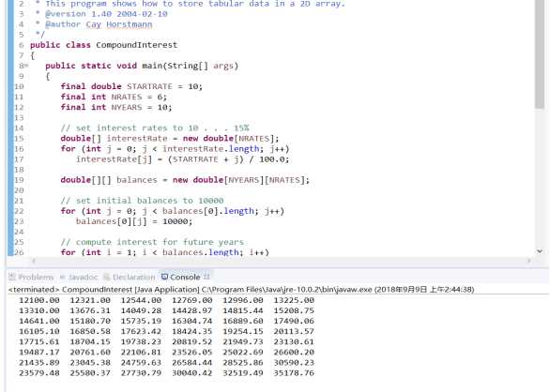
Task: Click console value 35178.76
Action: click(294, 373)
